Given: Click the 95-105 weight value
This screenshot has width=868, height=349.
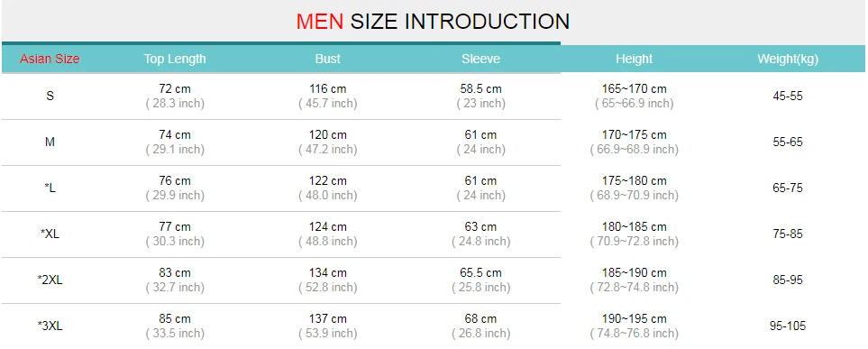Looking at the screenshot, I should tap(788, 326).
